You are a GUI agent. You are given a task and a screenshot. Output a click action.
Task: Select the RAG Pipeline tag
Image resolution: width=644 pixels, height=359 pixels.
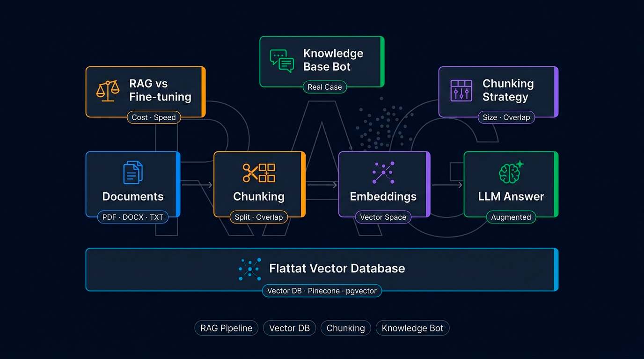pyautogui.click(x=226, y=328)
